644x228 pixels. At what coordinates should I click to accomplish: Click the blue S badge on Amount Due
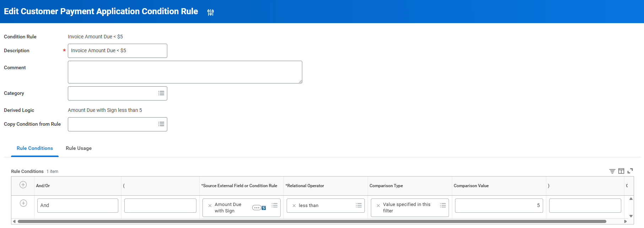pos(264,208)
